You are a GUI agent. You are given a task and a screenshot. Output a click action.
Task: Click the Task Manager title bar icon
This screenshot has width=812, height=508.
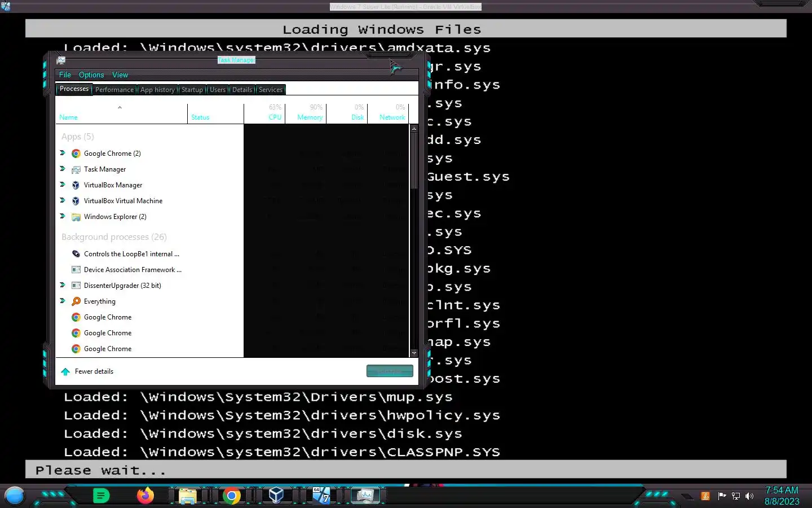point(61,60)
